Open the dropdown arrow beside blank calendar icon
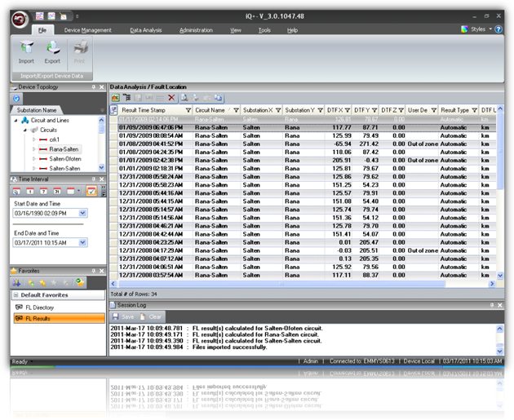The image size is (514, 420). point(78,191)
